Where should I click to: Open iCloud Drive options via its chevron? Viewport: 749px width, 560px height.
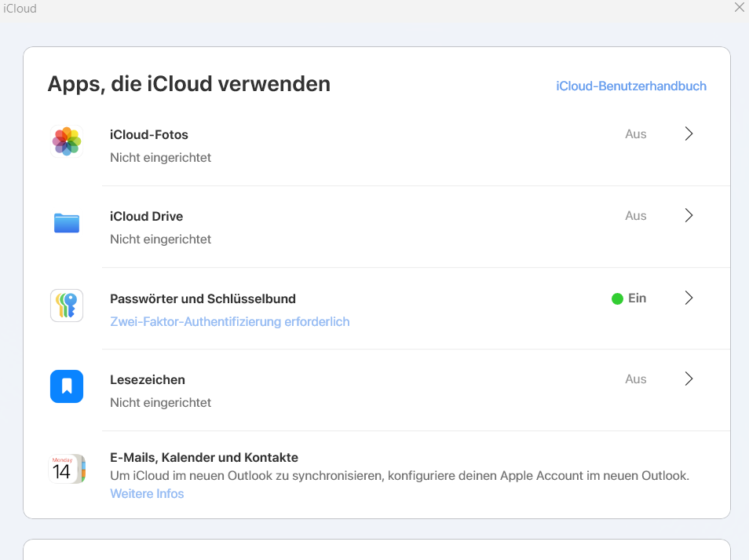689,216
